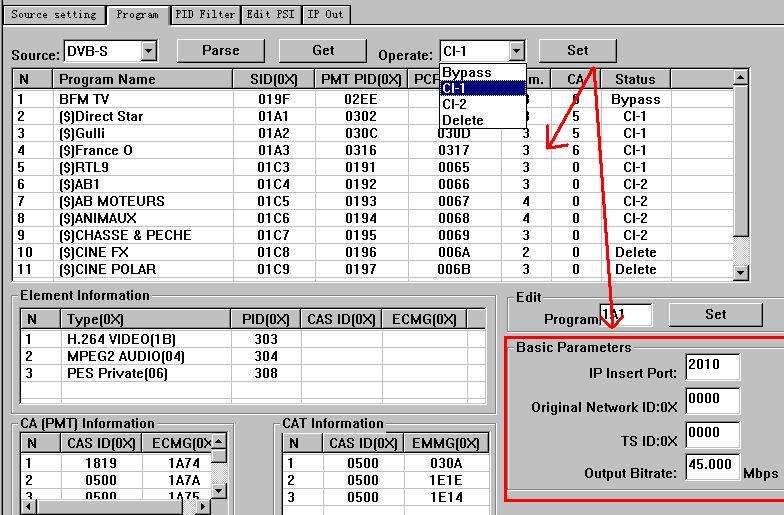Image resolution: width=784 pixels, height=515 pixels.
Task: Click the Bypass status for BFM TV
Action: click(636, 99)
